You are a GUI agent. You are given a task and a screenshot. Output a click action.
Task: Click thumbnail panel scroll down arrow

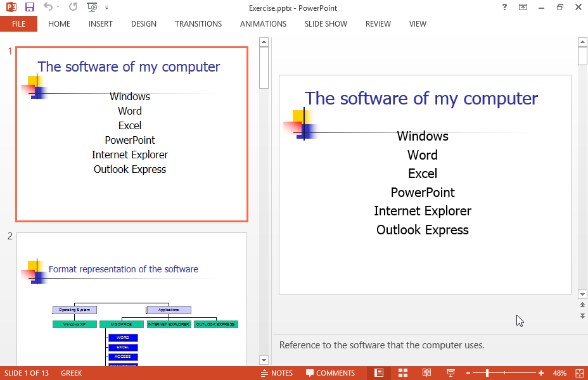[x=264, y=360]
